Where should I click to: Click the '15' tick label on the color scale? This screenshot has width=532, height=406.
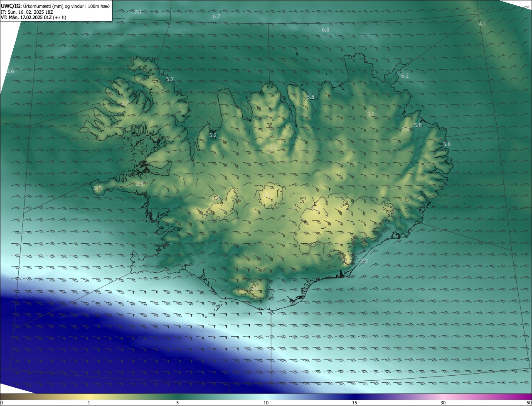pos(355,403)
